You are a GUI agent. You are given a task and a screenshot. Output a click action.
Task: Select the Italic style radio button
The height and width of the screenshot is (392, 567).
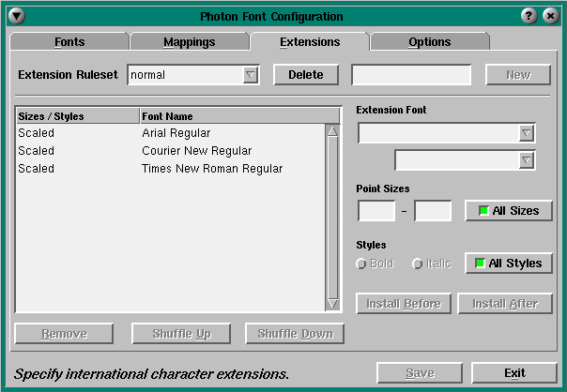coord(419,264)
